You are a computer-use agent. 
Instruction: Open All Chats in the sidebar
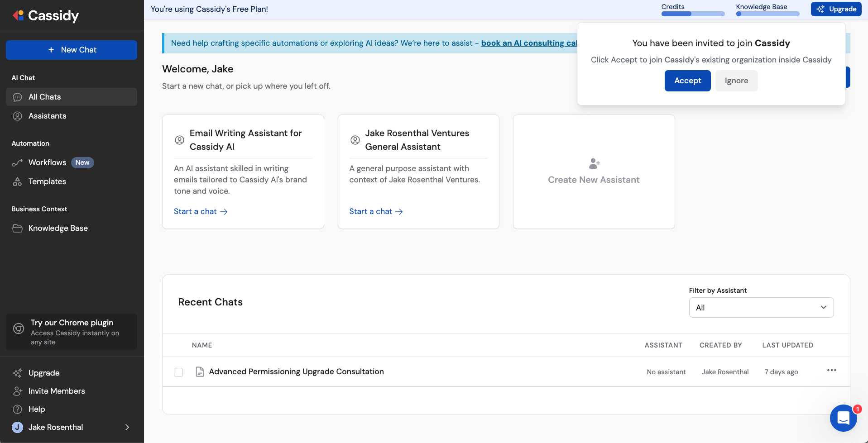pos(72,97)
